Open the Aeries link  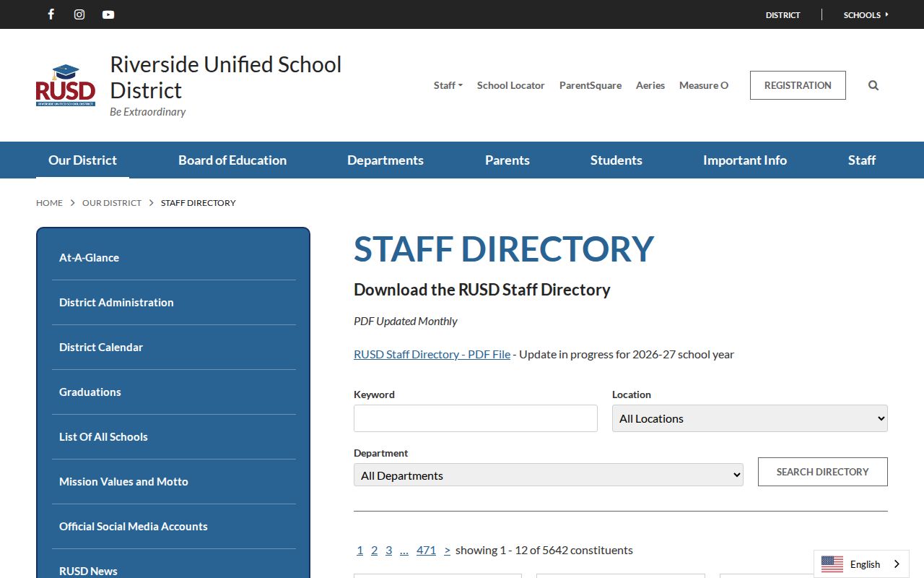[x=650, y=85]
